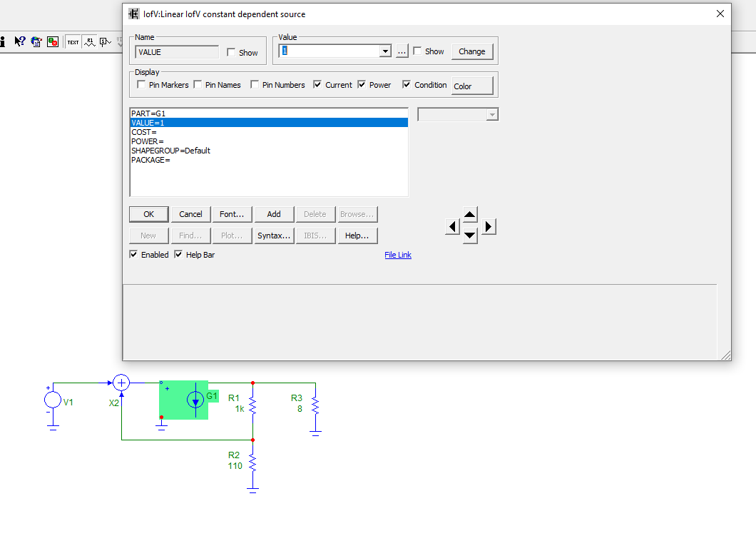Select the X2 summing junction symbol
The width and height of the screenshot is (756, 536).
click(121, 383)
